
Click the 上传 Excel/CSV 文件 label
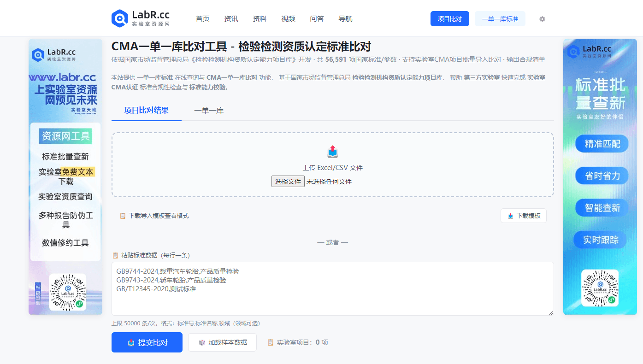click(332, 168)
